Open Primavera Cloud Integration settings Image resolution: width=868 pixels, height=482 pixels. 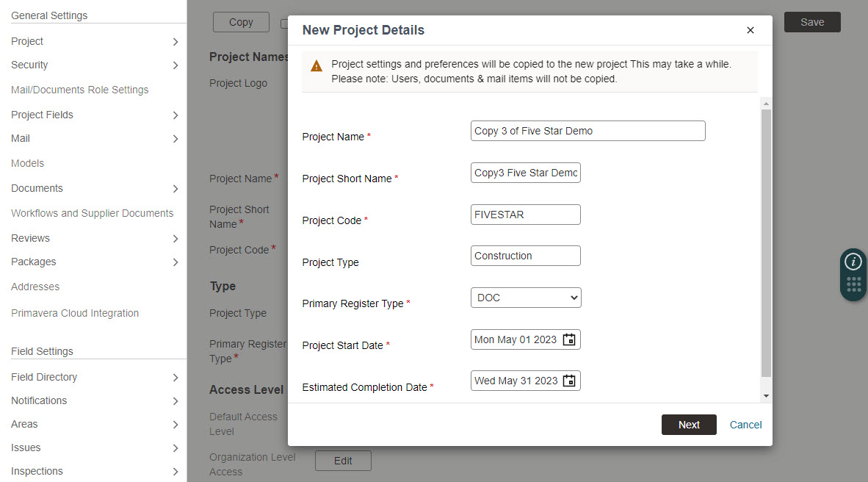pos(75,313)
